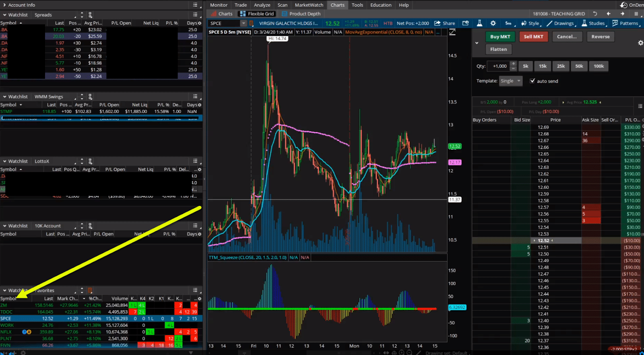Open the Template Single dropdown

[x=511, y=81]
